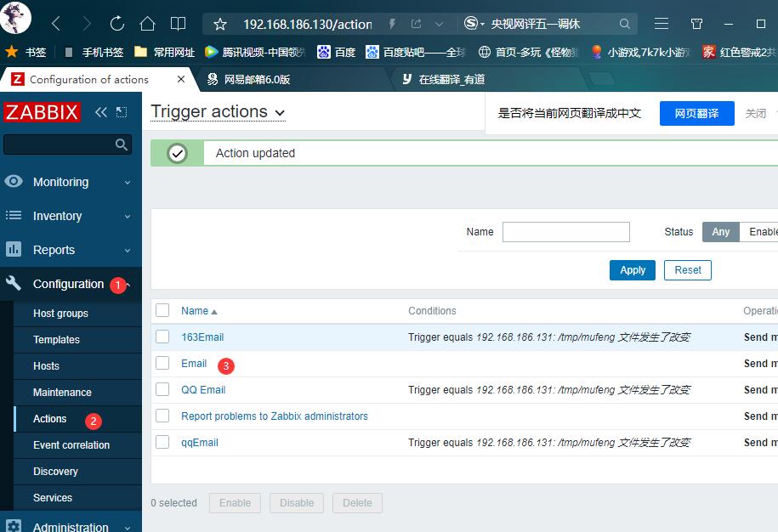Tick the checkbox for QQ Email
The height and width of the screenshot is (532, 778).
[162, 388]
